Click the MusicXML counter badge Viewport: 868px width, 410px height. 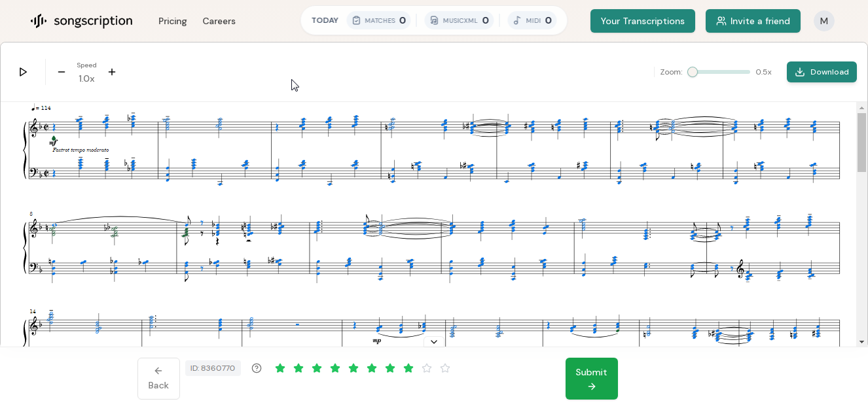pyautogui.click(x=459, y=20)
